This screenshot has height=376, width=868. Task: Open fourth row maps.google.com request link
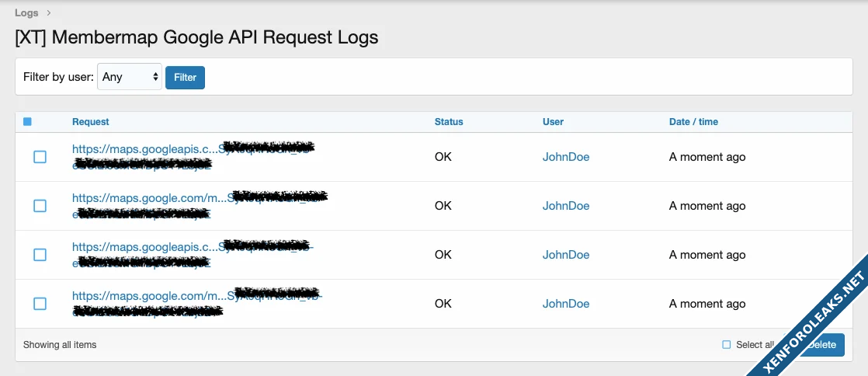[149, 295]
